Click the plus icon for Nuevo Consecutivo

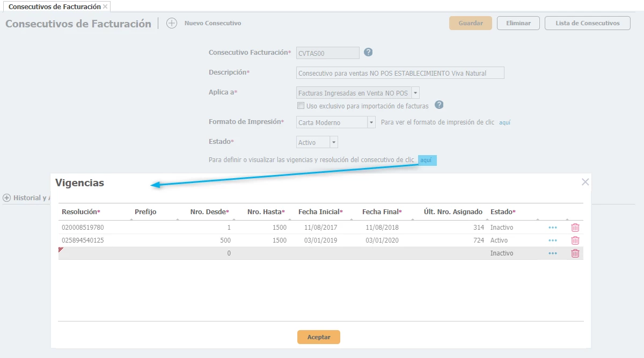point(171,23)
